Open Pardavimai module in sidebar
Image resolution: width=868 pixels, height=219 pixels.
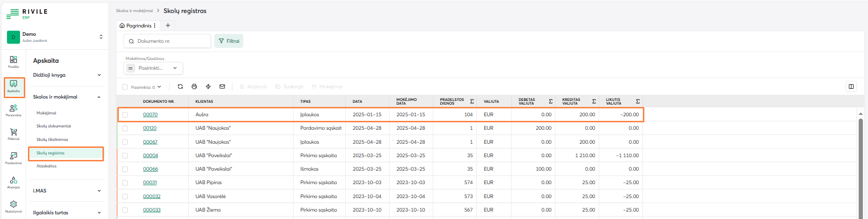tap(14, 158)
